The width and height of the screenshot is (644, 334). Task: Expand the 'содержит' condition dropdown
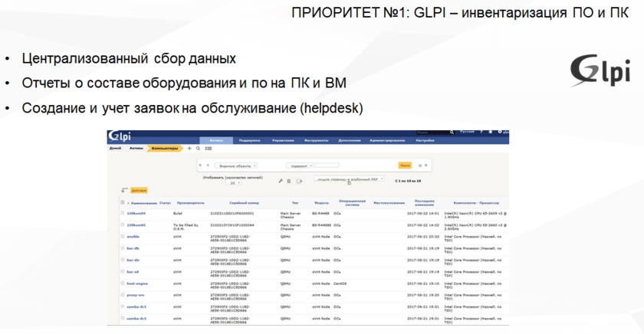click(x=298, y=165)
